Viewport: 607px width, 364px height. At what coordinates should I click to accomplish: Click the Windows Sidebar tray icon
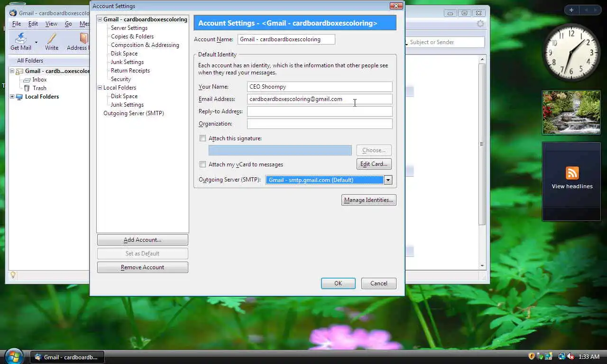tap(549, 356)
